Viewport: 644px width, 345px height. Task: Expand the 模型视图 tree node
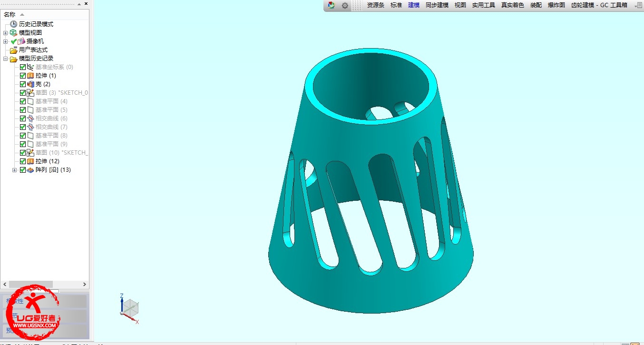[x=5, y=33]
